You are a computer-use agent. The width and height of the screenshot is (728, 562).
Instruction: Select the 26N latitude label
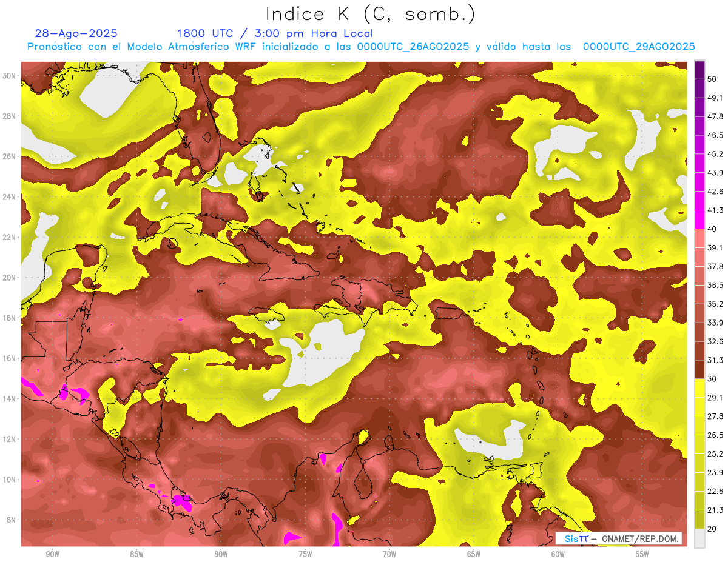pos(10,156)
